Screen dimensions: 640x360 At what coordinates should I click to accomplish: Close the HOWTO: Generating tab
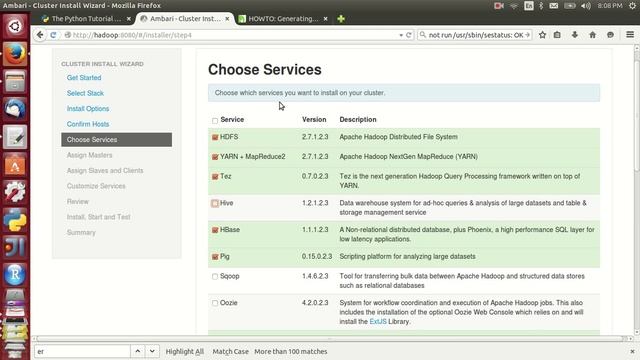pyautogui.click(x=325, y=19)
